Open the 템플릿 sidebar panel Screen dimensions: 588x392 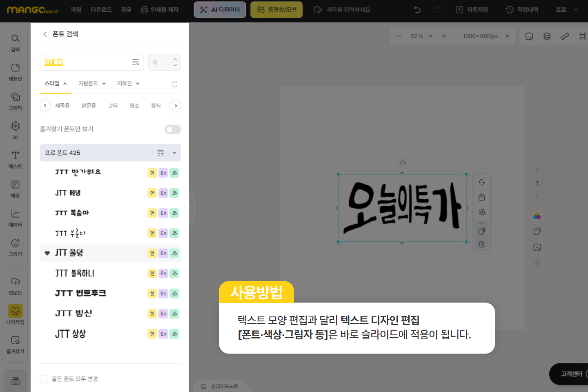pyautogui.click(x=15, y=72)
